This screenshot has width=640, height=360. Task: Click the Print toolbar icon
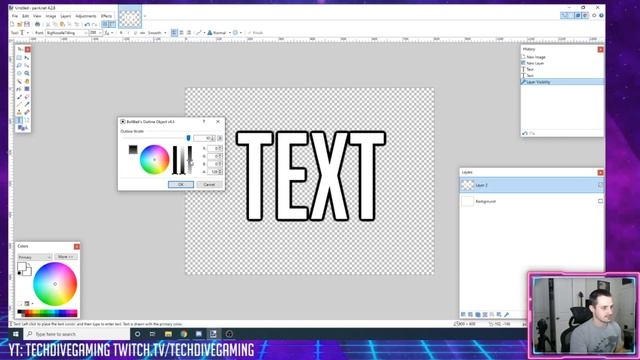tap(38, 24)
